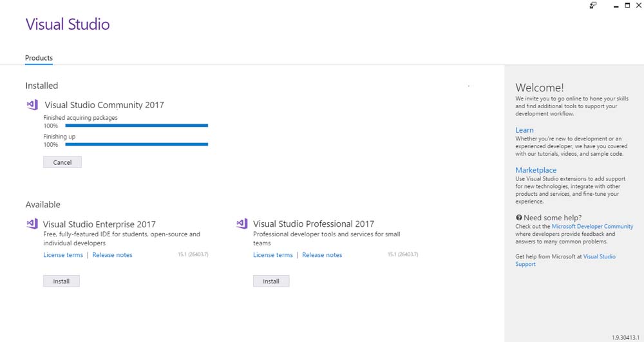Open the Learn link
Image resolution: width=644 pixels, height=342 pixels.
(524, 130)
